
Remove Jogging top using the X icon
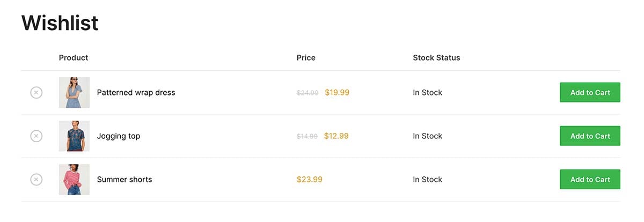(x=36, y=136)
